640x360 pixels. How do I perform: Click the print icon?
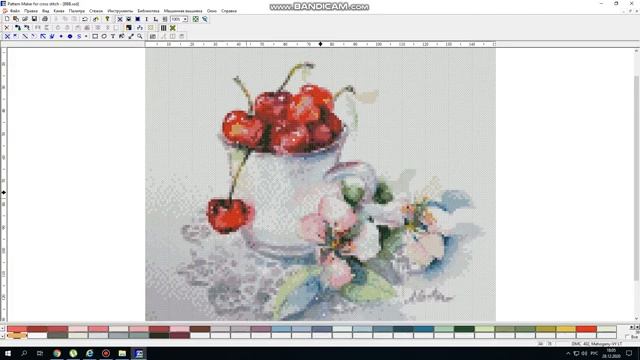[x=45, y=19]
